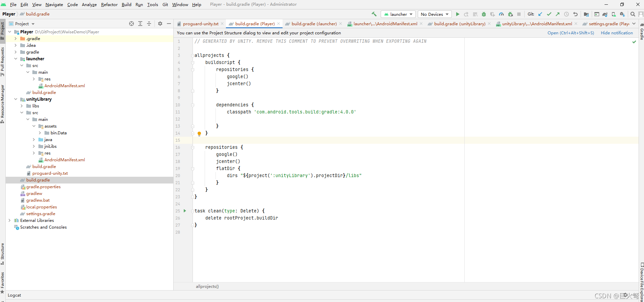Click the Make Project hammer icon
Screen dimensions: 644x302
[x=374, y=14]
